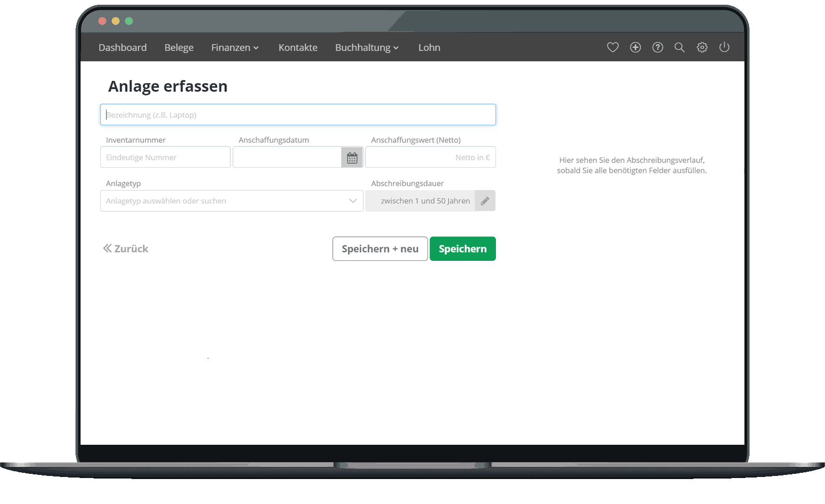Open search with magnifier icon
825x504 pixels.
tap(679, 47)
